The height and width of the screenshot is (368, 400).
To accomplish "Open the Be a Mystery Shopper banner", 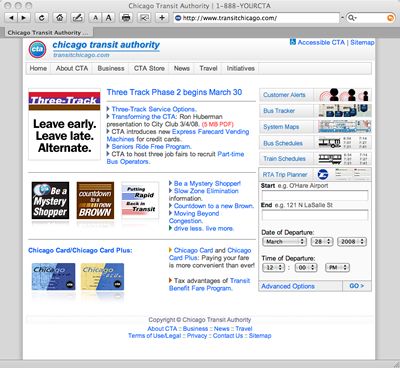I will tap(50, 201).
